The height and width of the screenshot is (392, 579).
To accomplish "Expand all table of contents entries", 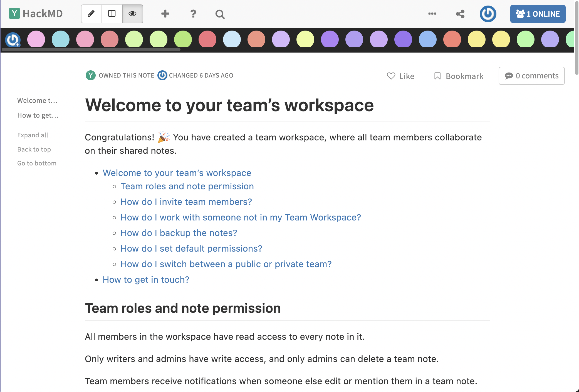I will (33, 135).
